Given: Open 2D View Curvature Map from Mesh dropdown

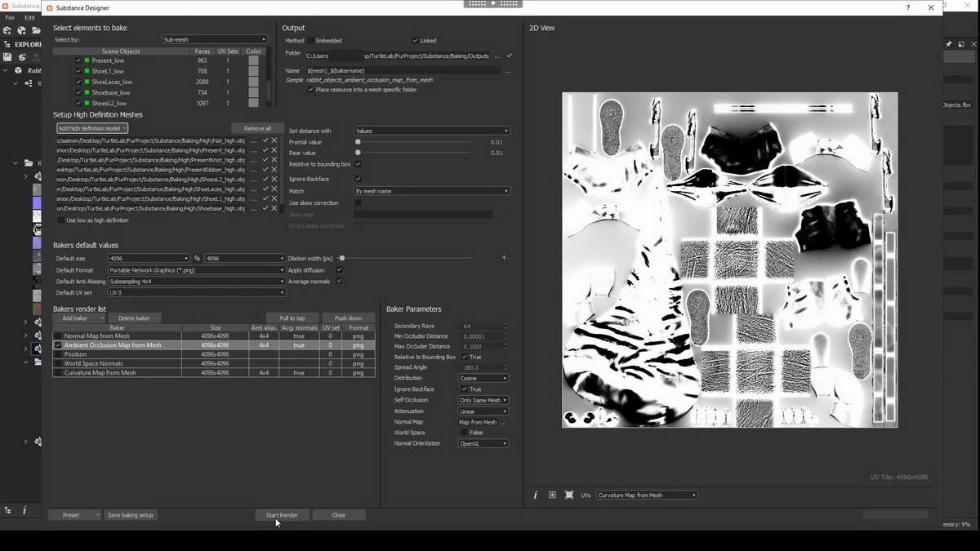Looking at the screenshot, I should click(647, 495).
